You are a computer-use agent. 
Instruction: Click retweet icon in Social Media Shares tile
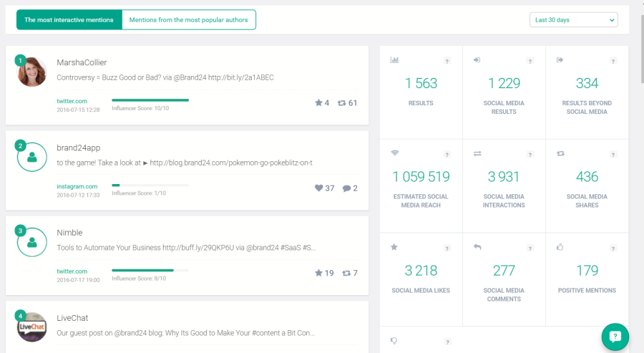(x=560, y=154)
